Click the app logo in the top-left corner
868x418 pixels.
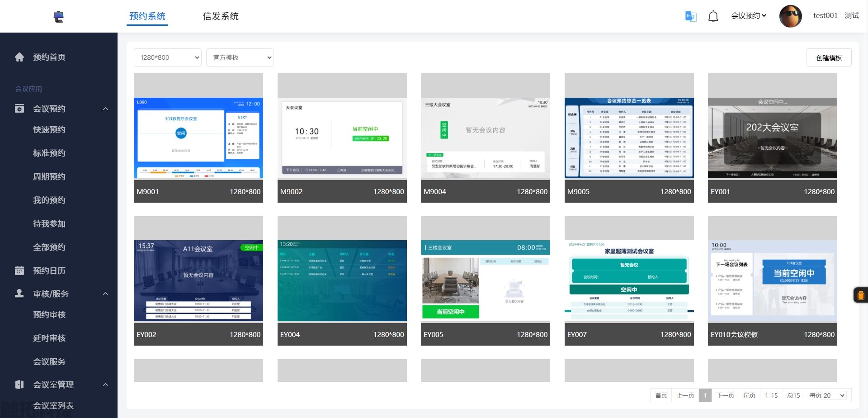(58, 16)
